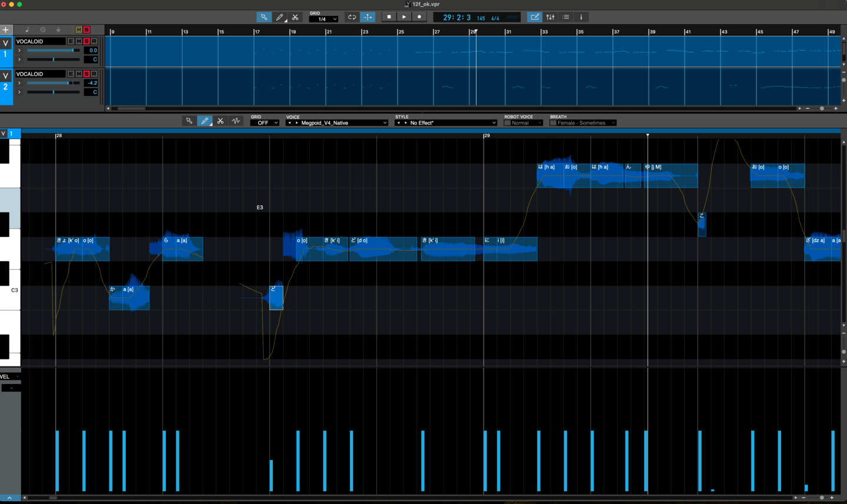Toggle solo on VOCALOID track 2
Viewport: 847px width, 504px height.
coord(86,74)
